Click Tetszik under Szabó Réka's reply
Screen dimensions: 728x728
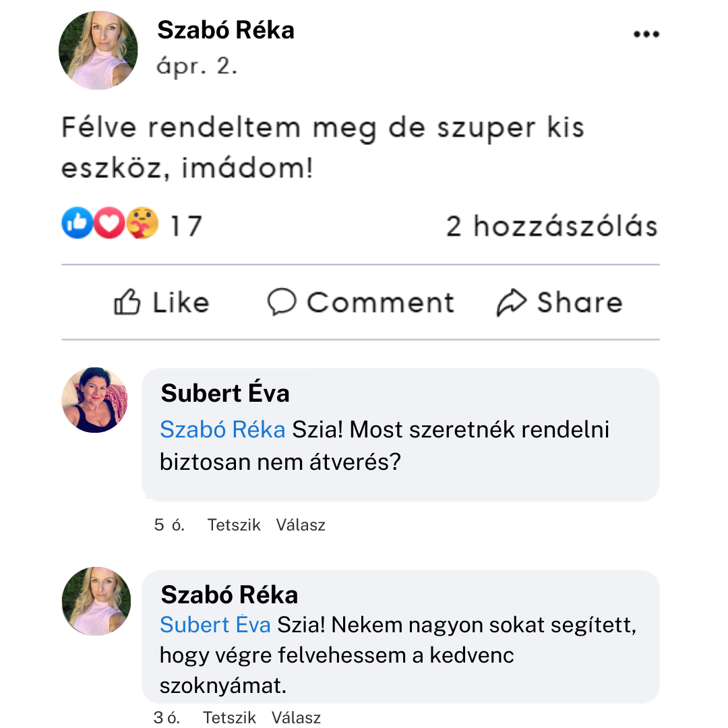[229, 717]
